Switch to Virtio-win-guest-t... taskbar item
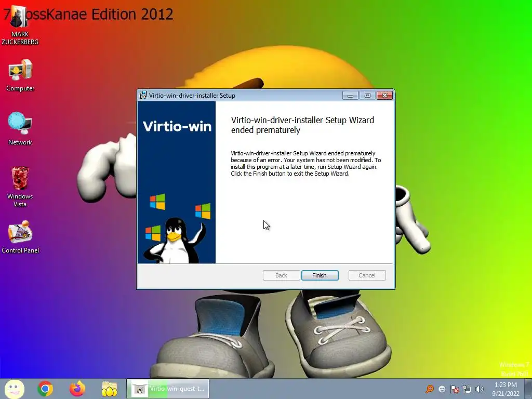Viewport: 532px width, 399px height. pos(168,389)
